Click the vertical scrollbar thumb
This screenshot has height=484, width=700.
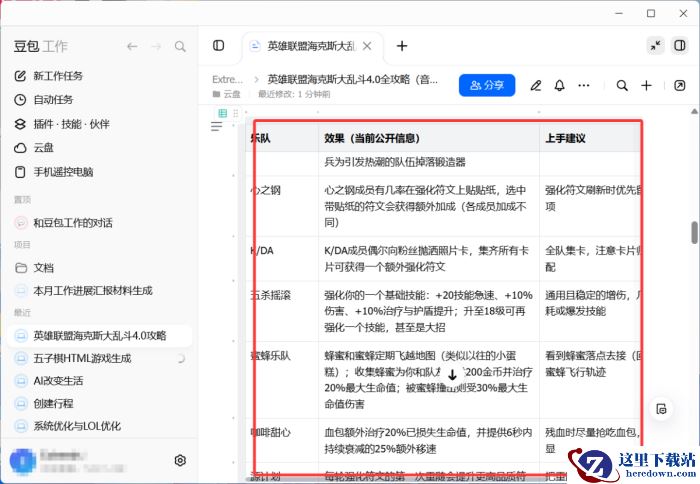[694, 233]
